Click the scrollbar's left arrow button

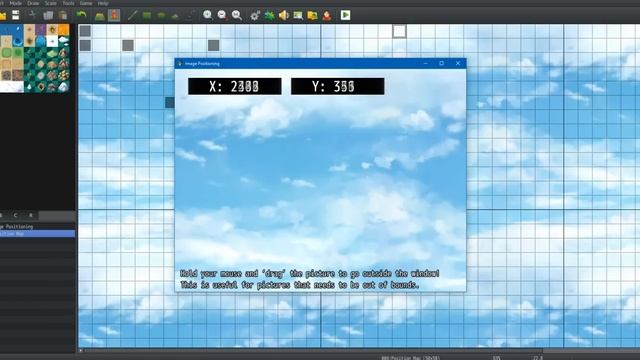click(x=81, y=351)
